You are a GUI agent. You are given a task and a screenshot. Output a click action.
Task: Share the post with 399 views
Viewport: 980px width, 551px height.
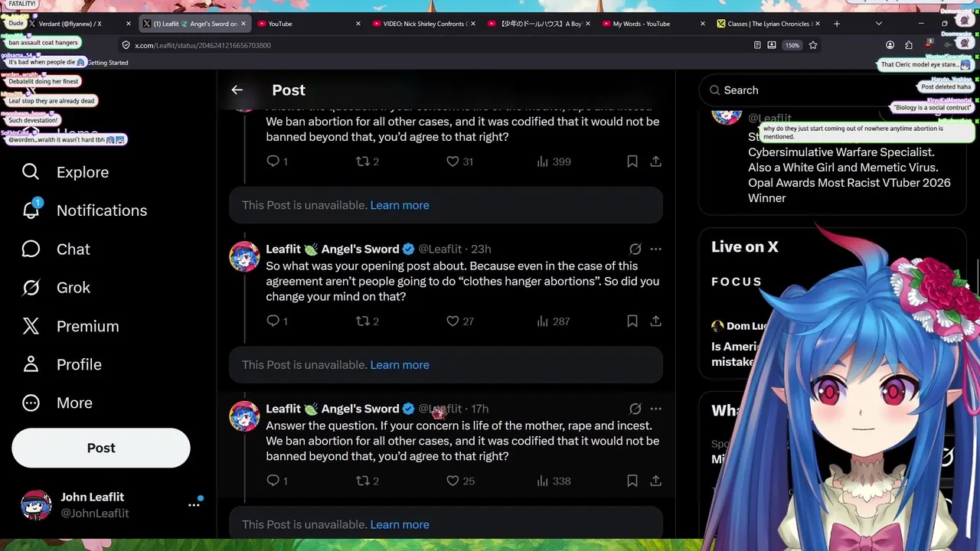(656, 161)
